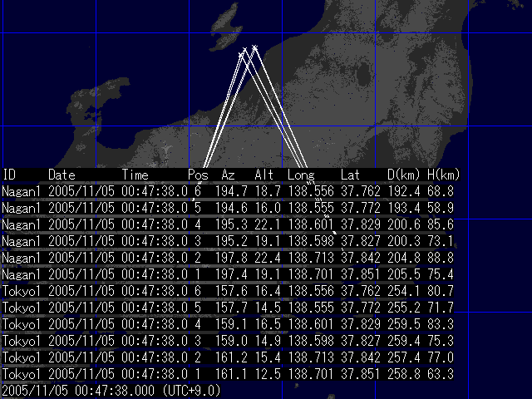532x399 pixels.
Task: Select the azimuth value 197.8
Action: (231, 258)
